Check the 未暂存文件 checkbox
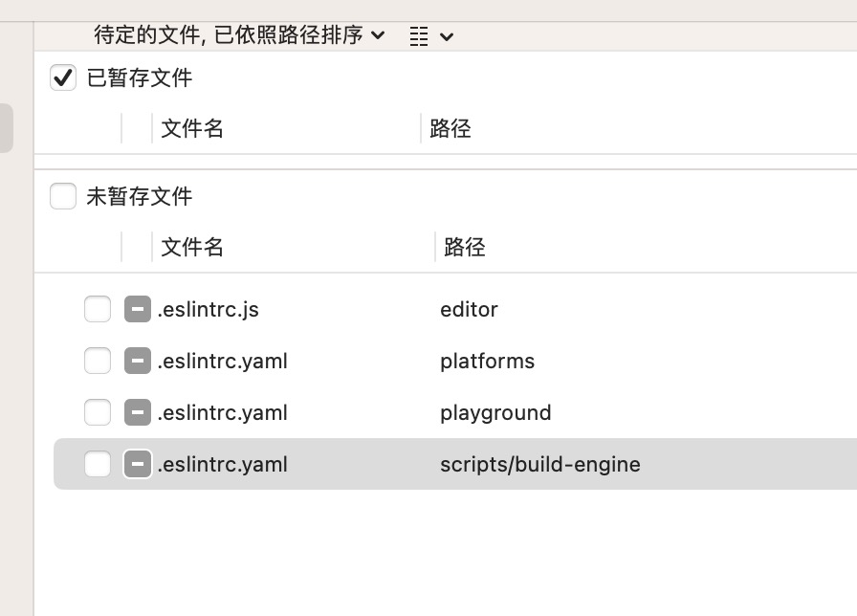Screen dimensions: 857x616 (63, 196)
